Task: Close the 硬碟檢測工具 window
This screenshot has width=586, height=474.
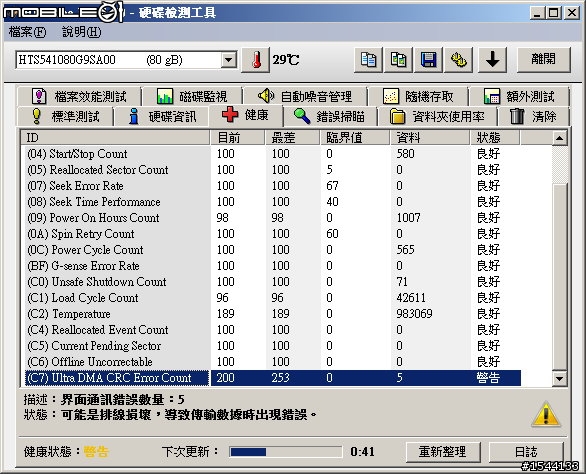Action: (572, 13)
